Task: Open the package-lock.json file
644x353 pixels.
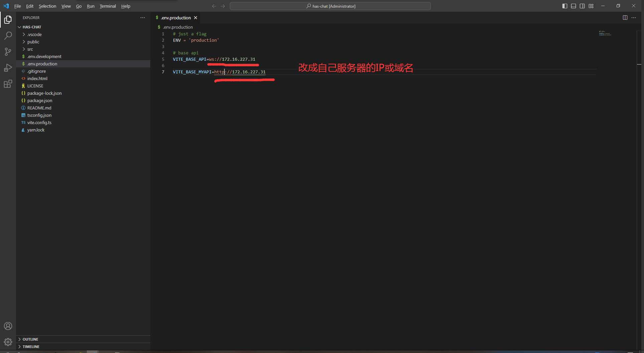Action: pyautogui.click(x=83, y=93)
